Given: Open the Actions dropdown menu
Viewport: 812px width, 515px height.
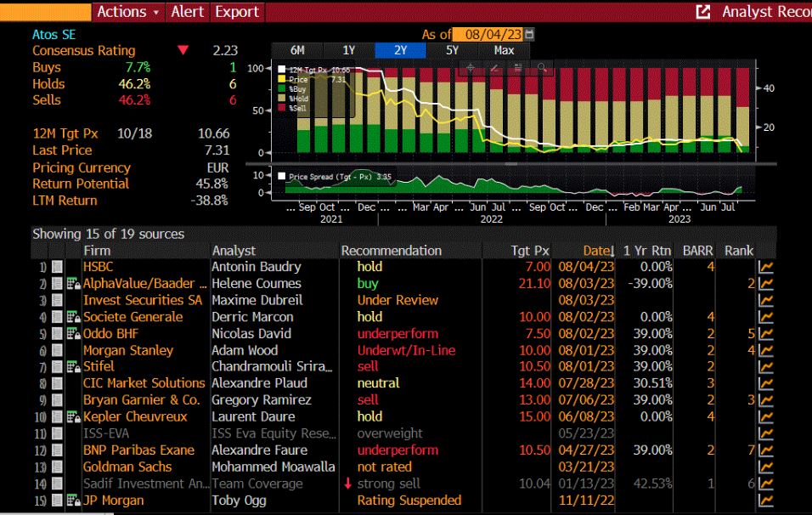Looking at the screenshot, I should point(128,11).
